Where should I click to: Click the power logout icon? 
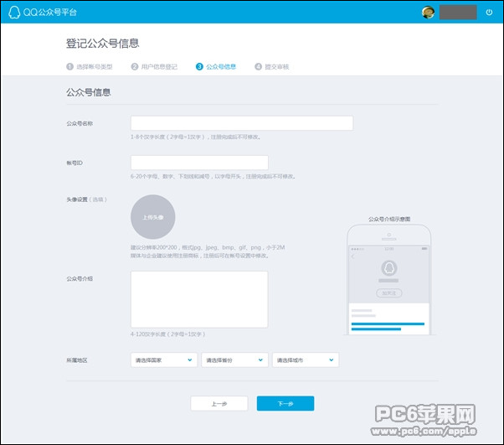tap(489, 12)
